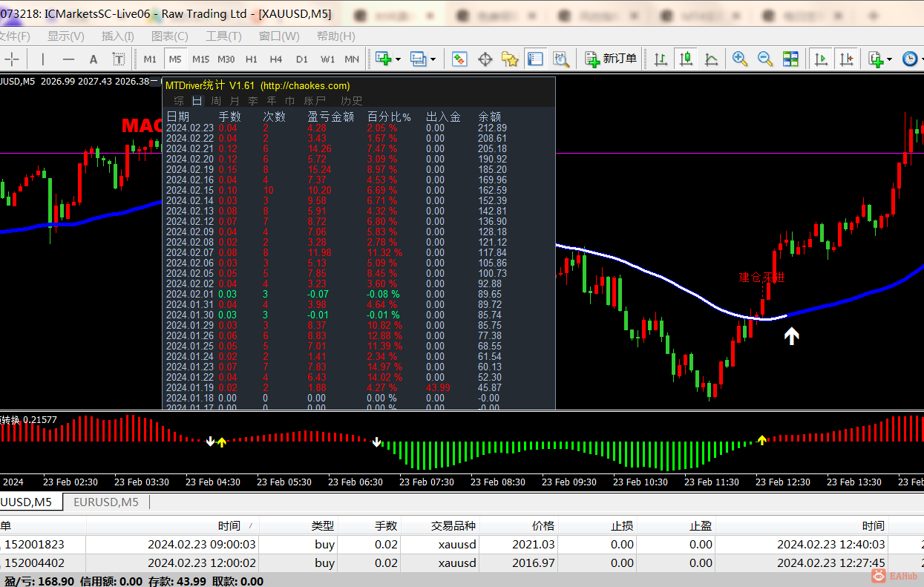Viewport: 924px width, 587px height.
Task: Select the 历史 tab in MTDriver panel
Action: click(352, 100)
